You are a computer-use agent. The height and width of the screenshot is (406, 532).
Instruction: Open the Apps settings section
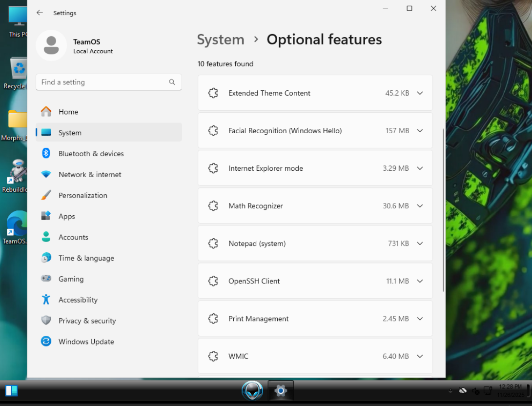[x=67, y=216]
